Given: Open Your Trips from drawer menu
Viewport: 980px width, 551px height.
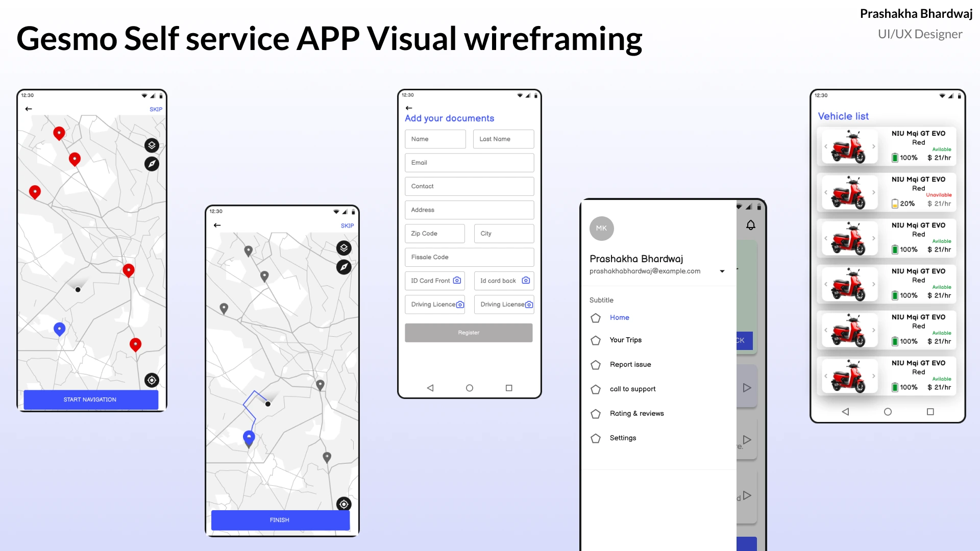Looking at the screenshot, I should pyautogui.click(x=625, y=340).
